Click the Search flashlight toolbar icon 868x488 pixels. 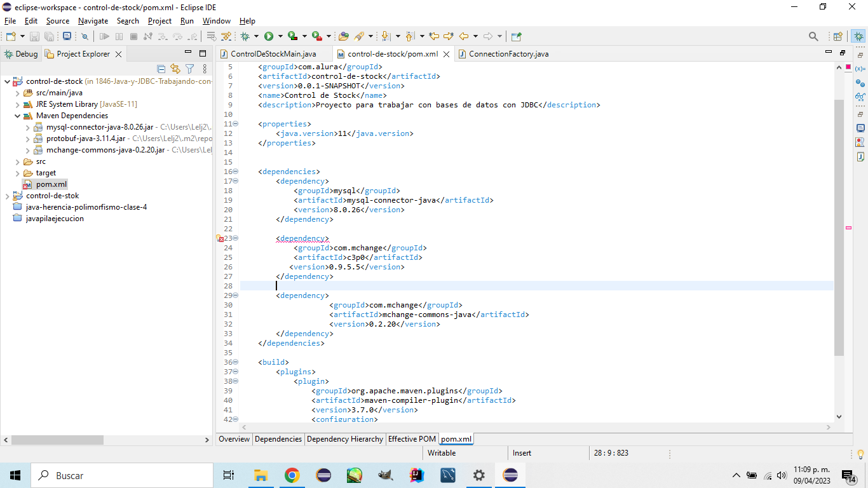tap(360, 36)
